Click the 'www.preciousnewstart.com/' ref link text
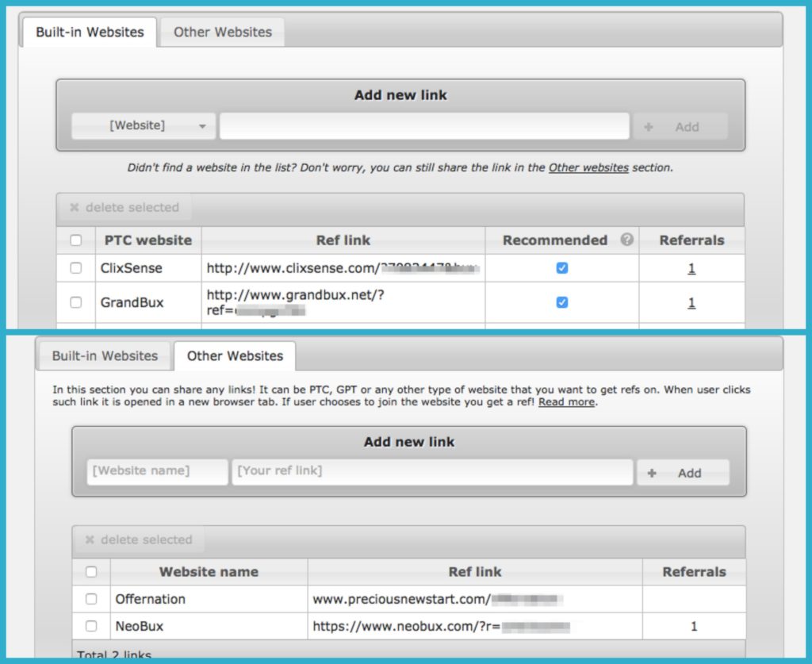Screen dimensions: 812x664 tap(401, 599)
